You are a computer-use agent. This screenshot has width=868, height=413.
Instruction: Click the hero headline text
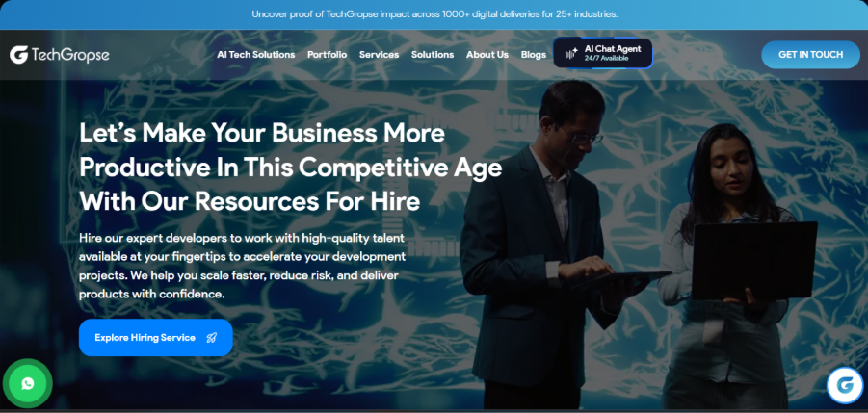(291, 168)
